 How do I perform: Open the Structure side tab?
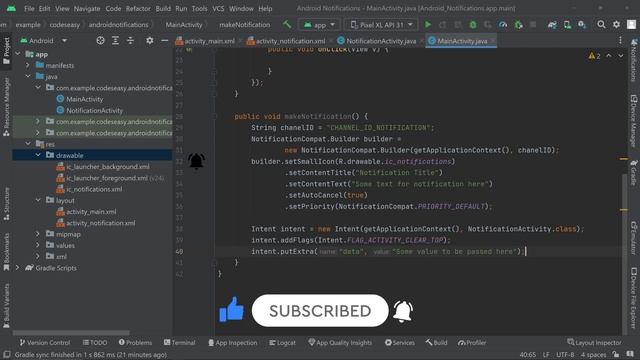(x=6, y=203)
